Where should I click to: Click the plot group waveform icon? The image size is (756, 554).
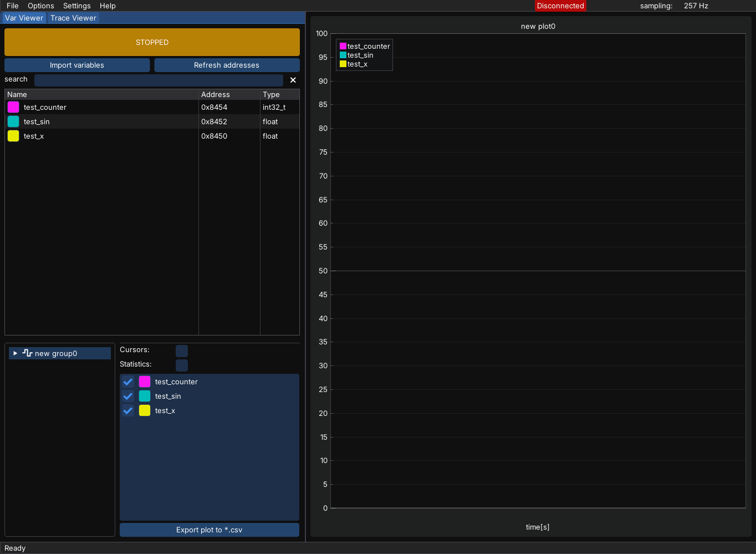click(27, 353)
